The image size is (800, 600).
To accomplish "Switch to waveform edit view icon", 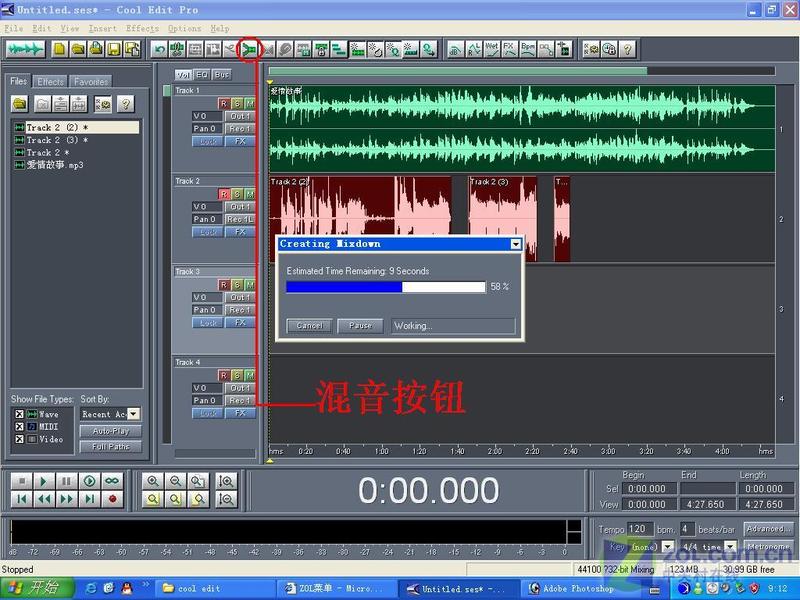I will tap(26, 49).
